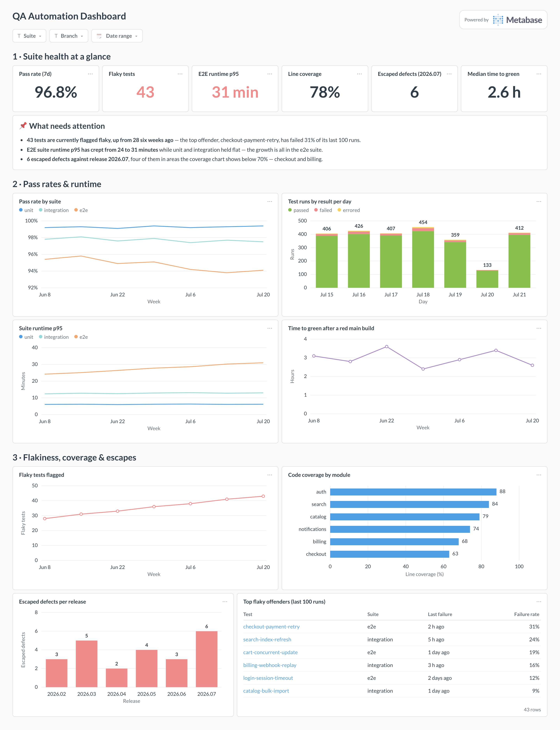The height and width of the screenshot is (730, 560).
Task: Click the calendar icon in Date range filter
Action: coord(99,36)
